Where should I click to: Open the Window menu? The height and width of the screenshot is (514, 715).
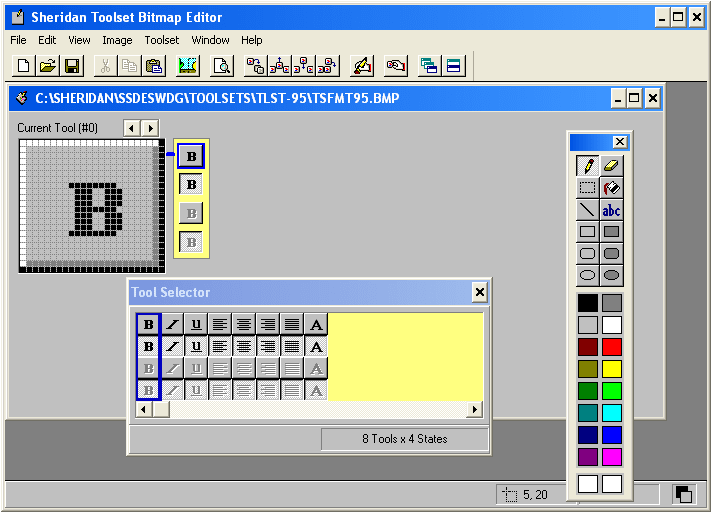(x=210, y=40)
